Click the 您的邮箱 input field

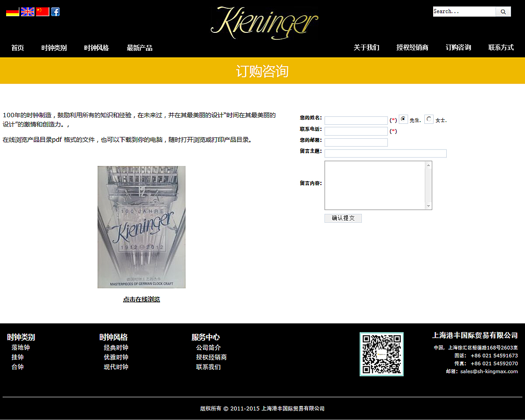point(356,142)
